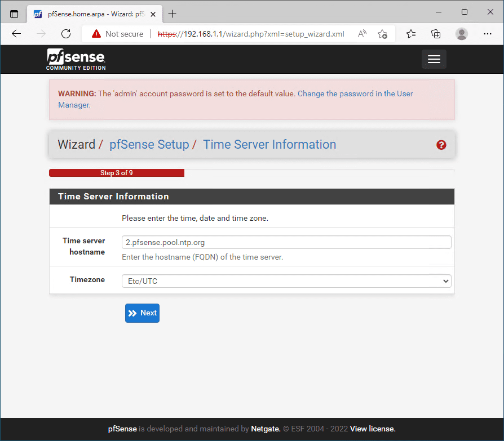Image resolution: width=504 pixels, height=441 pixels.
Task: Select the pfSense.home.arpa browser tab
Action: coord(90,14)
